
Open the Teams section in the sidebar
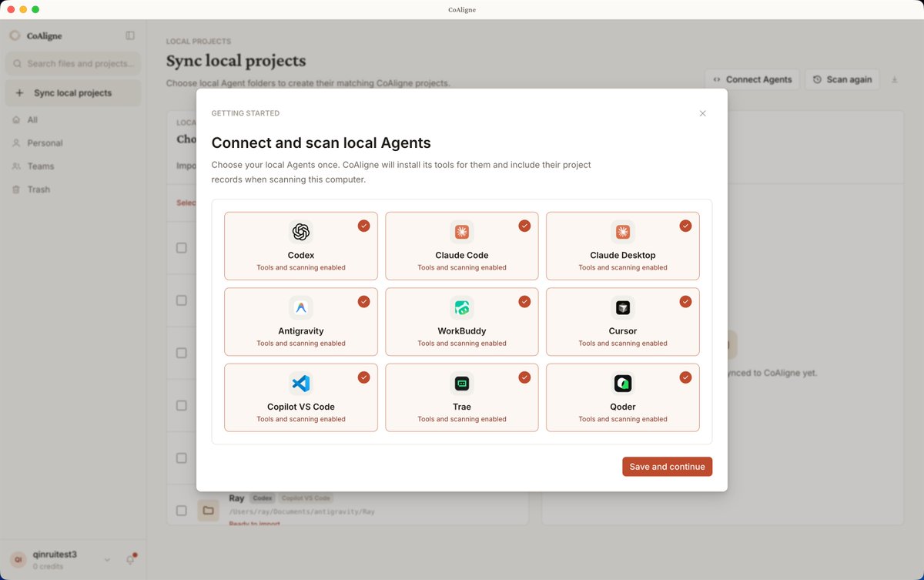click(x=73, y=166)
